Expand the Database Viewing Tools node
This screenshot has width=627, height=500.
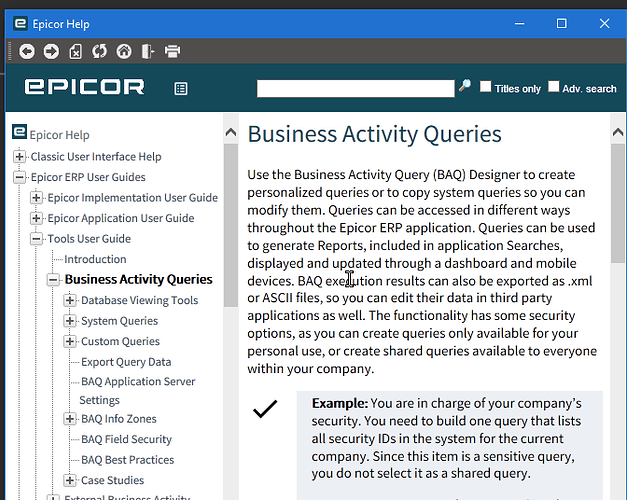(70, 300)
